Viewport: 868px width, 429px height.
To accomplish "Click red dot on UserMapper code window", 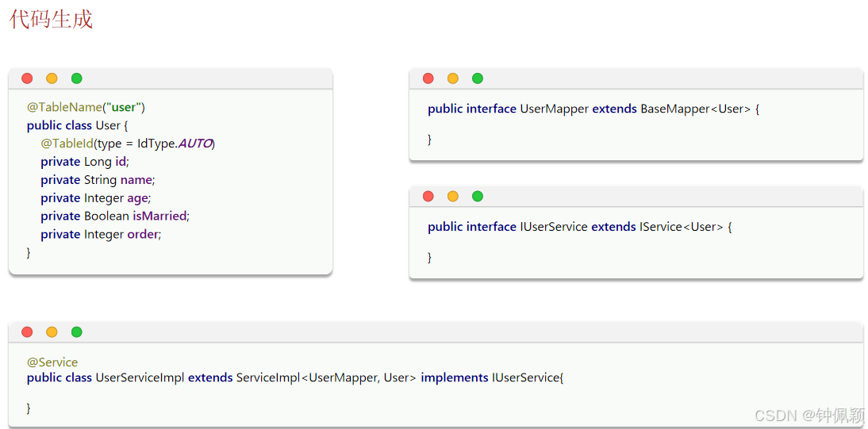I will coord(428,79).
